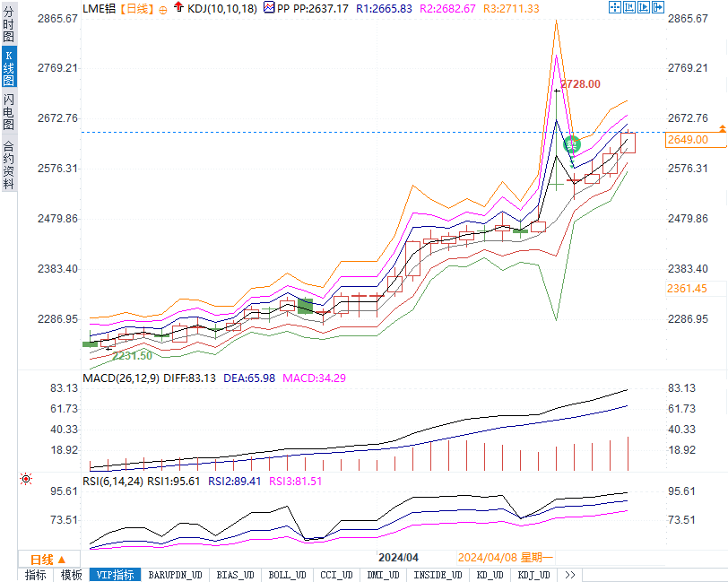This screenshot has width=728, height=582.
Task: Apply the BARUPDN_UD indicator
Action: [175, 575]
